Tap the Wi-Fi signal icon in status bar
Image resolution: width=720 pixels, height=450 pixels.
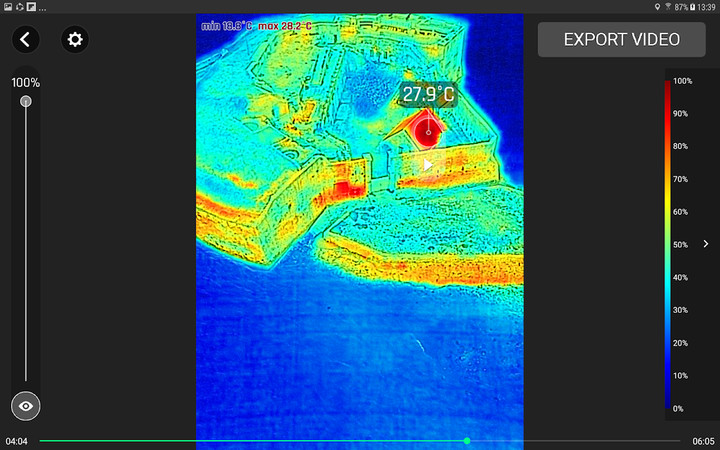click(x=668, y=7)
